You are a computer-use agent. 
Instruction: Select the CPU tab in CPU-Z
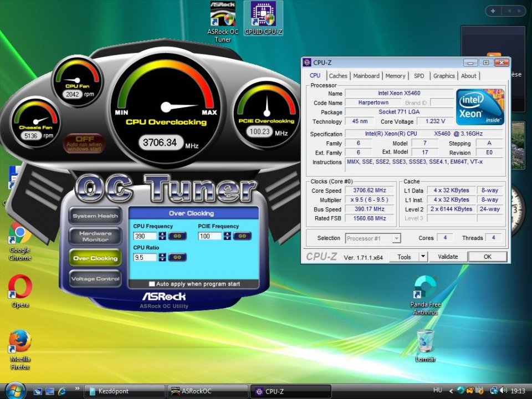coord(315,75)
